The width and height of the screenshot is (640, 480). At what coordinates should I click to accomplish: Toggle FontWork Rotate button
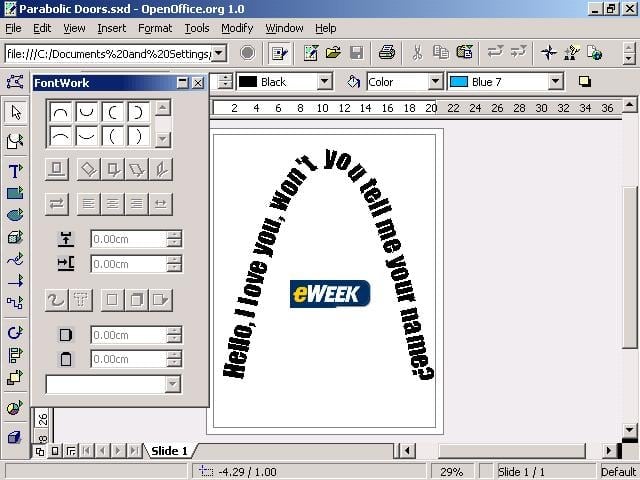pyautogui.click(x=89, y=169)
